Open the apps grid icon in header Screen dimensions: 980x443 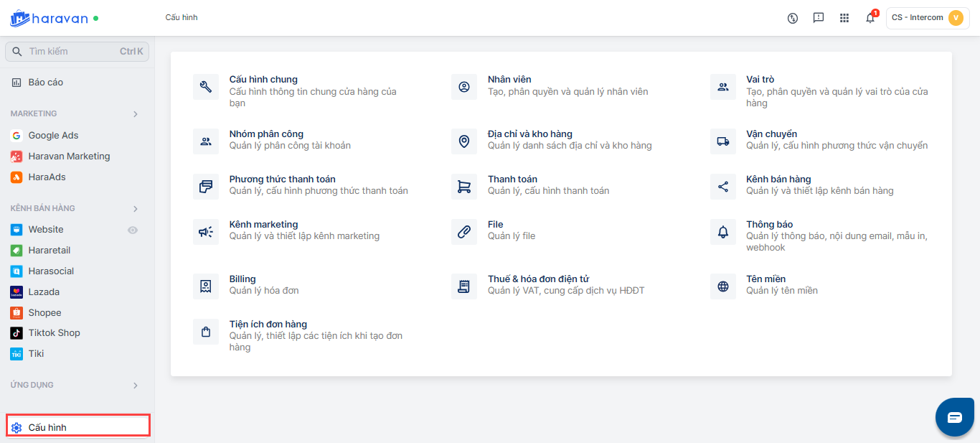click(x=844, y=18)
